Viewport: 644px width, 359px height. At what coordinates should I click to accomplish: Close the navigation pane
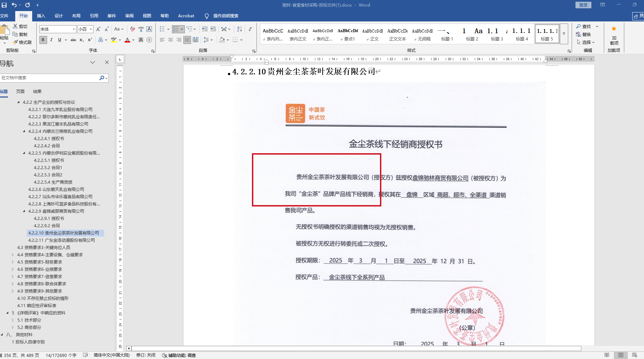point(107,62)
